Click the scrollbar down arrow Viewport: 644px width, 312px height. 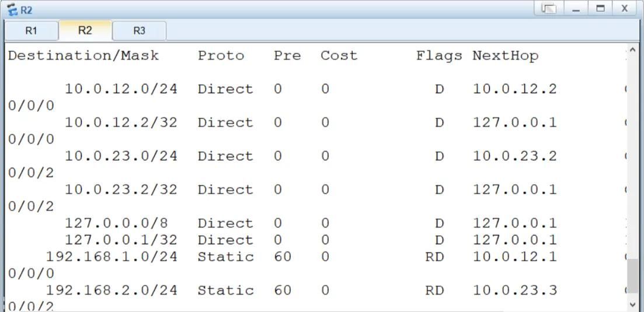coord(633,304)
